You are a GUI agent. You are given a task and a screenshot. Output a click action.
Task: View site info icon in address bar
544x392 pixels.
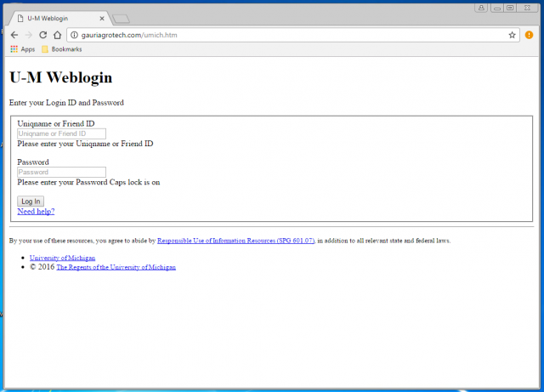pos(74,35)
